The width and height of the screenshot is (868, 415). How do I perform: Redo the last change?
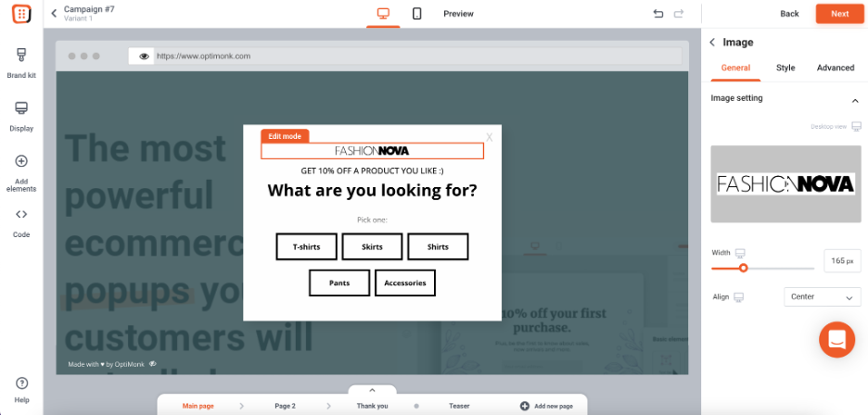pos(679,14)
